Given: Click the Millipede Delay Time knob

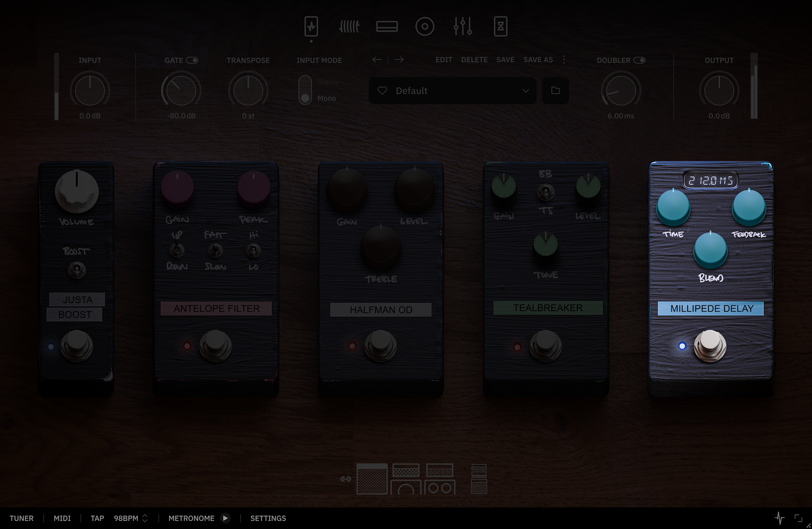Looking at the screenshot, I should (x=673, y=208).
